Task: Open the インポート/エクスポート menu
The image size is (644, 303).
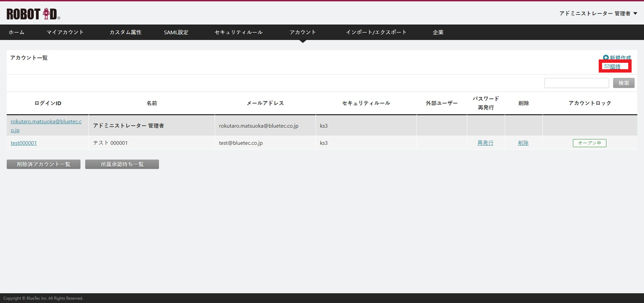Action: coord(376,33)
